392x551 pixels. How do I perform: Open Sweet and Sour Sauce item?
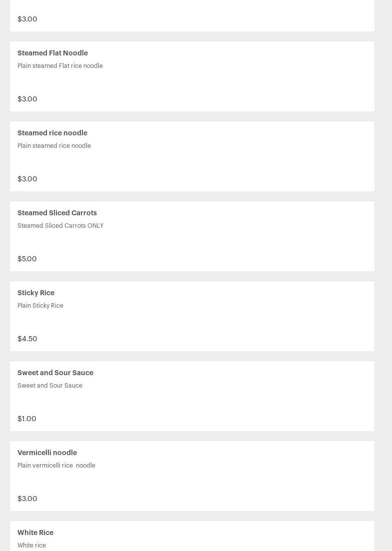[192, 396]
